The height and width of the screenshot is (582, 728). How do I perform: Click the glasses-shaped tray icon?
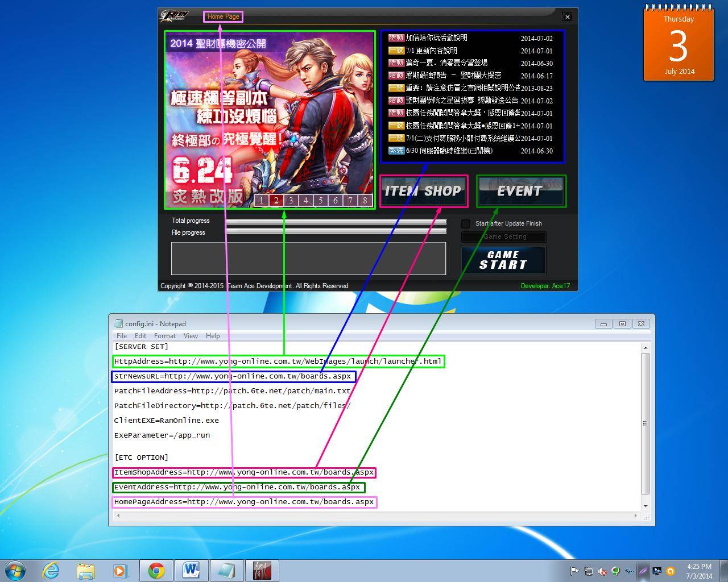coord(629,571)
